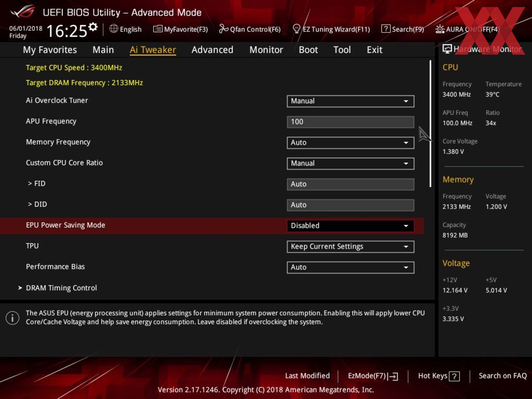Screen dimensions: 532x399
Task: Click the Memory Frequency label
Action: (x=58, y=142)
